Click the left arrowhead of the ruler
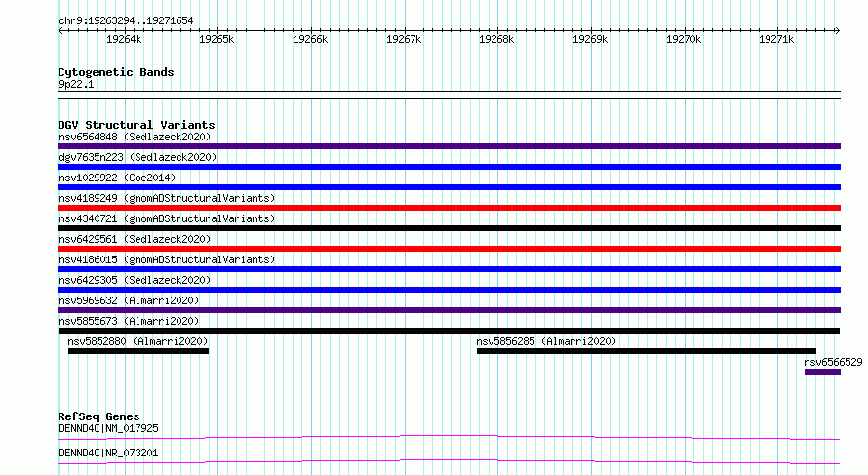 click(x=60, y=30)
